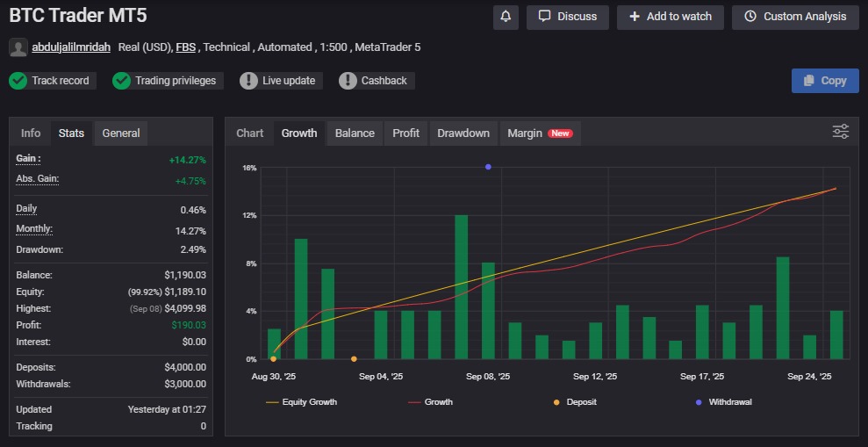Click the Trading privileges green checkmark
The image size is (868, 447).
coord(121,81)
